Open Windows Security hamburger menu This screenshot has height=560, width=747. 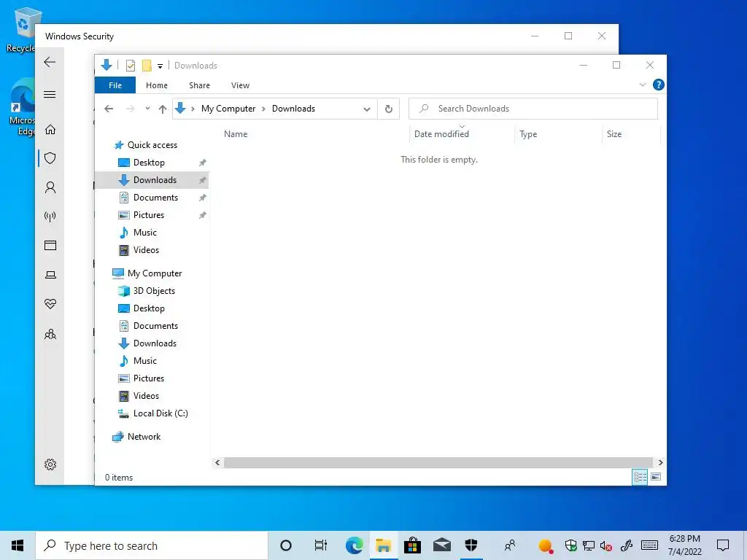(50, 94)
